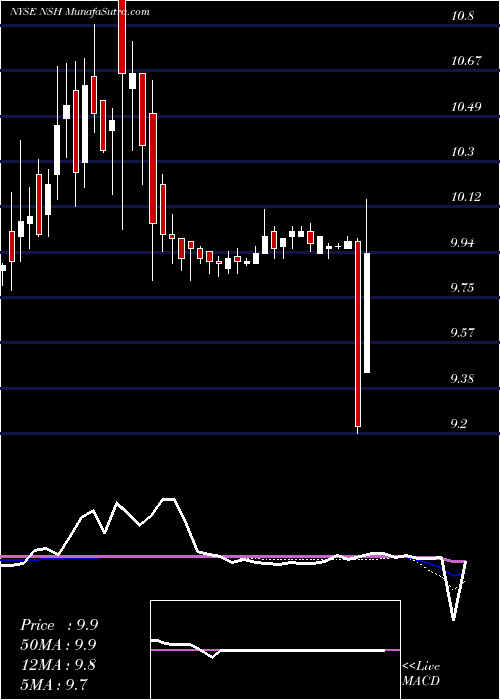Click the 12MA : 9.8 readout
Screen dimensions: 500x700
(58, 664)
